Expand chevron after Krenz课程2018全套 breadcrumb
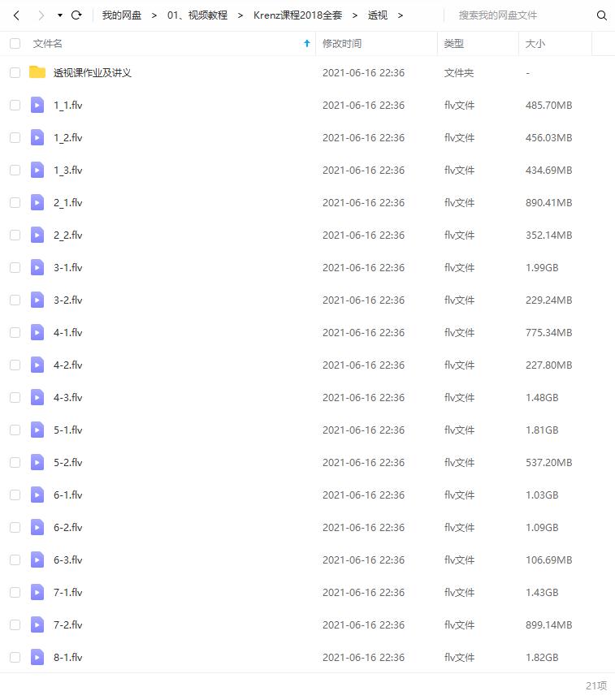 tap(354, 15)
